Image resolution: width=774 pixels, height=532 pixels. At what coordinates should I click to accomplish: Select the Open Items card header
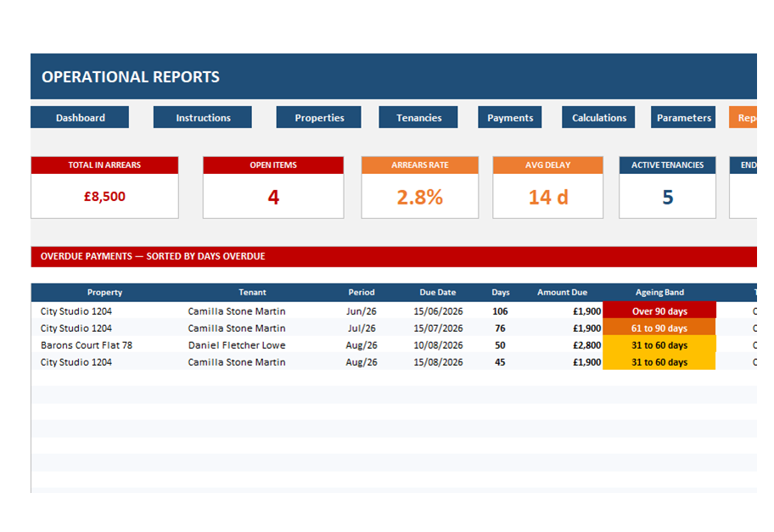coord(273,165)
